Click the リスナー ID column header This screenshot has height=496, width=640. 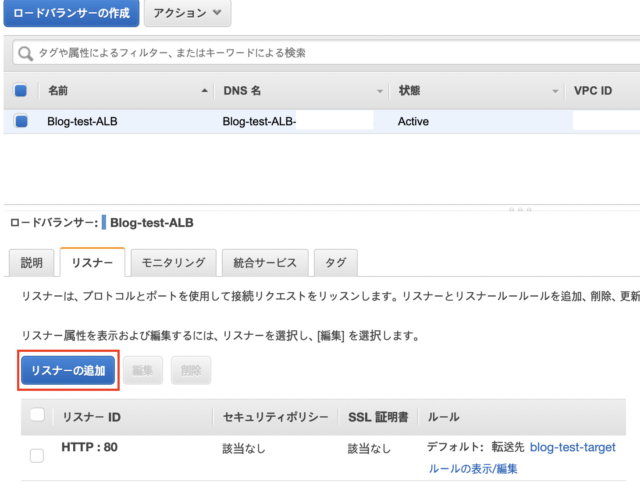(x=91, y=417)
